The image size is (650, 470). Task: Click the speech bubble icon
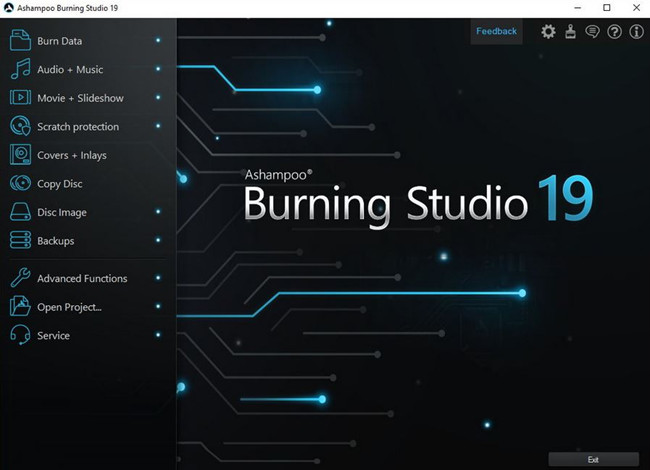tap(592, 32)
